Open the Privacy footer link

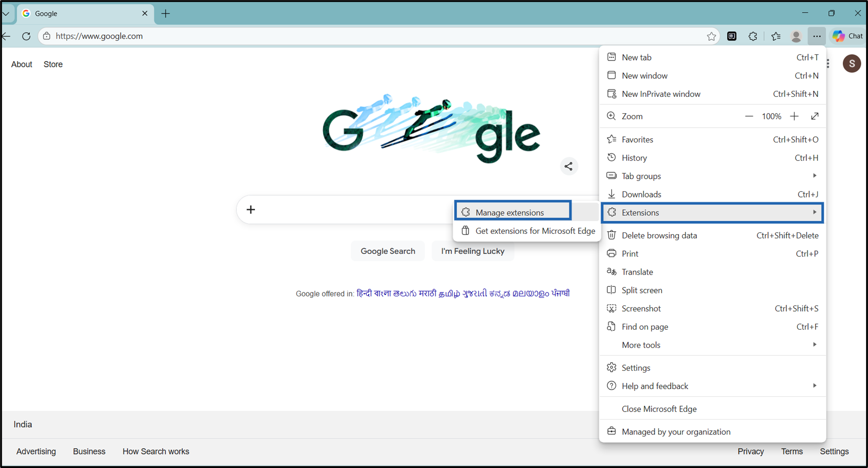[x=751, y=451]
